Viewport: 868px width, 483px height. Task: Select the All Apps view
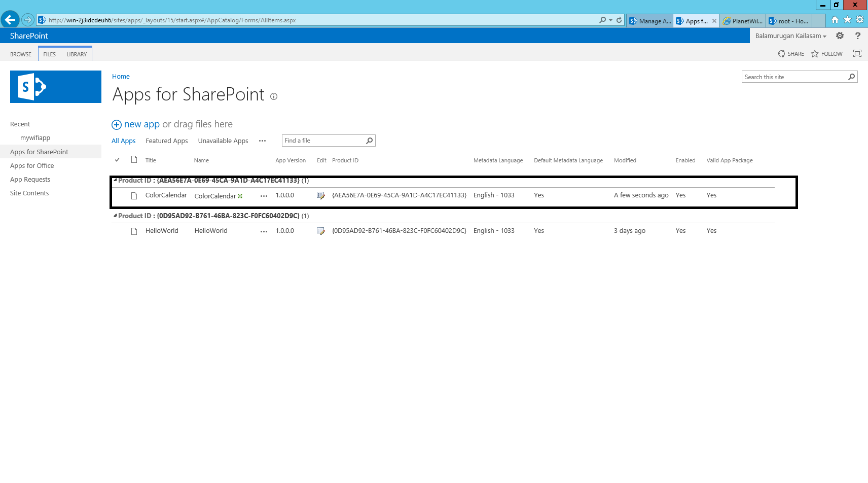(x=123, y=141)
